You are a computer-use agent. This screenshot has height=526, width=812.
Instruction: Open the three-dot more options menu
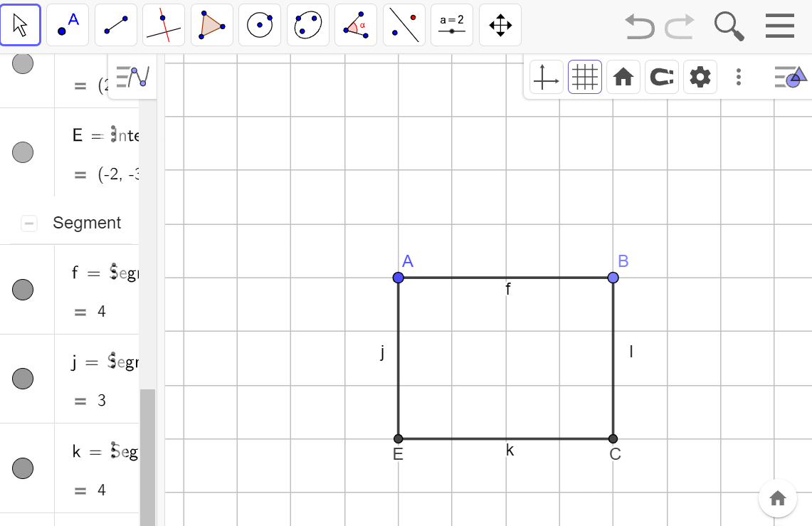tap(739, 77)
